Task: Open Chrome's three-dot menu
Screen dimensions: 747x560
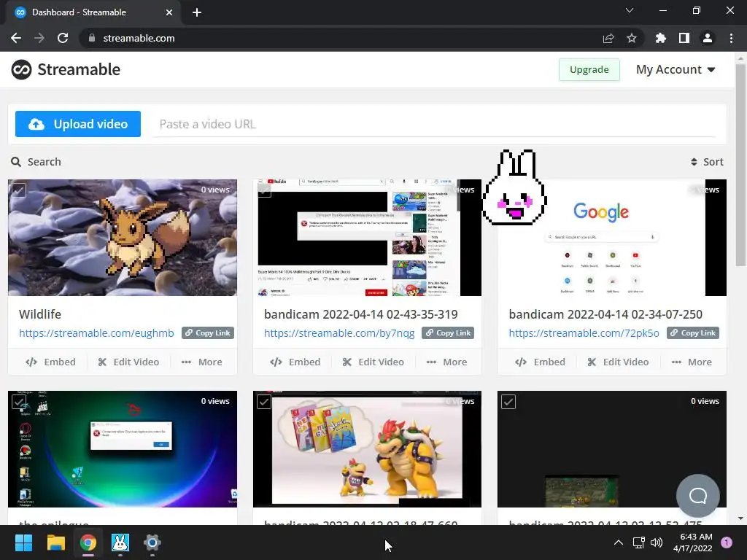Action: coord(731,38)
